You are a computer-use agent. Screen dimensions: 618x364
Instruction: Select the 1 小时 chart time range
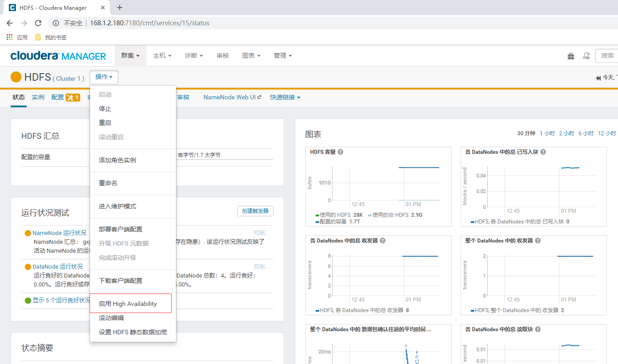pyautogui.click(x=547, y=133)
